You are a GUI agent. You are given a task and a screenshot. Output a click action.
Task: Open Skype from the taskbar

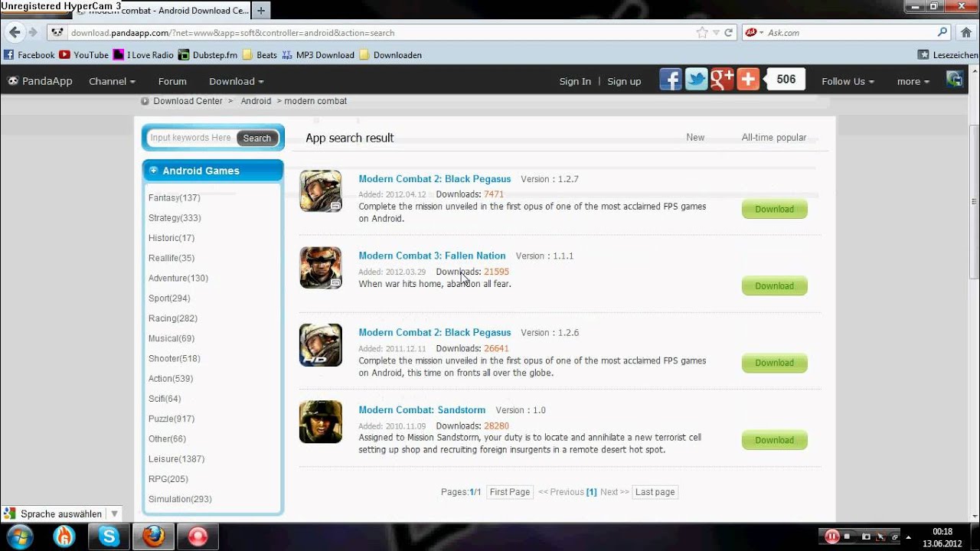pyautogui.click(x=109, y=537)
